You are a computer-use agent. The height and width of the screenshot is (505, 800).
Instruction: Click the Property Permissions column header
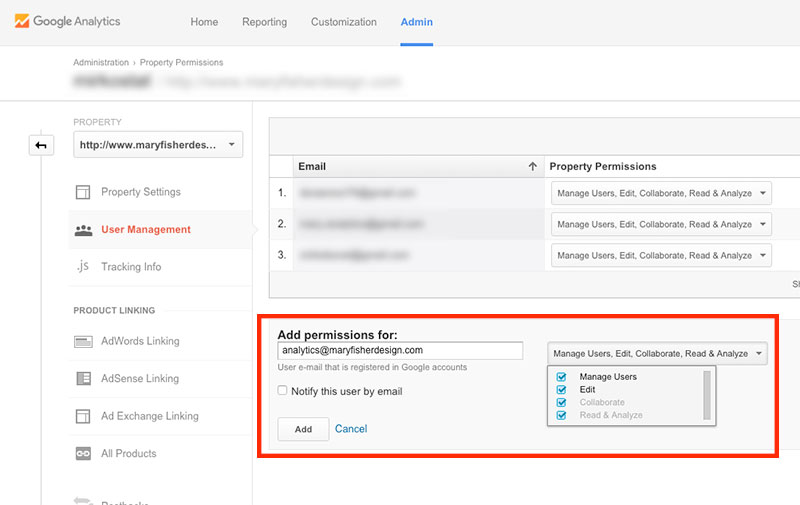603,166
